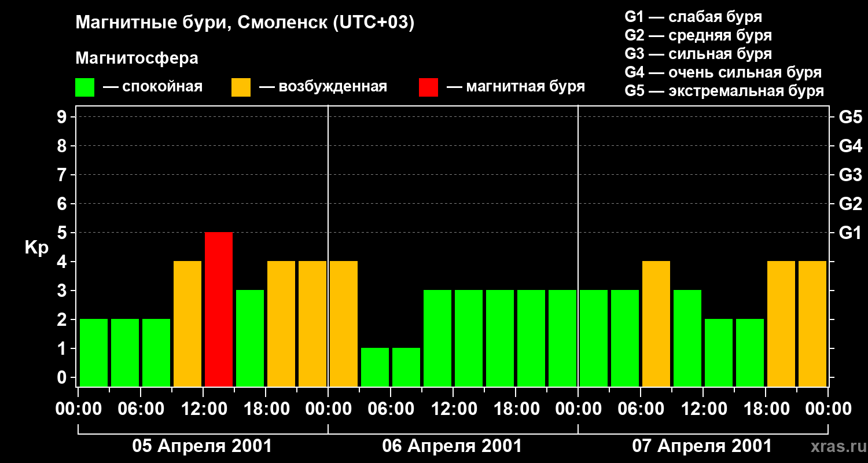Click the G2 label on the right axis
The width and height of the screenshot is (868, 463).
pos(850,204)
